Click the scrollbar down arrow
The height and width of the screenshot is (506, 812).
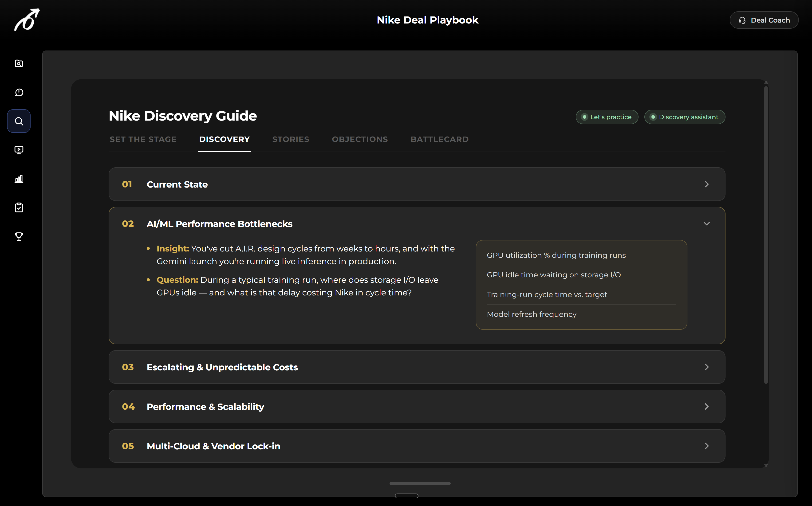click(766, 466)
